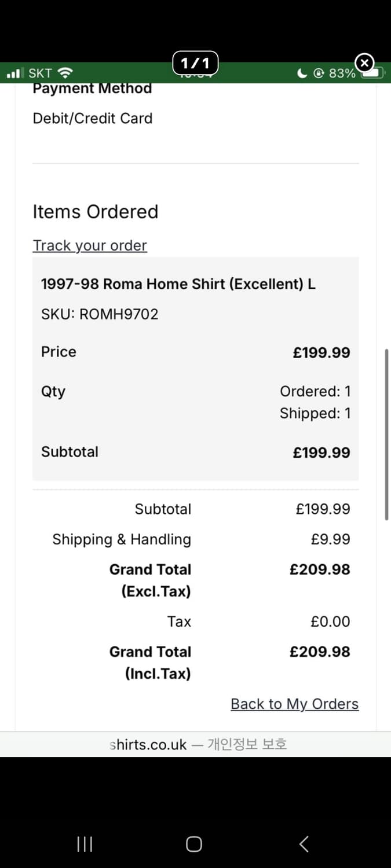The width and height of the screenshot is (391, 868).
Task: Tap the 1/1 image counter badge
Action: point(195,62)
